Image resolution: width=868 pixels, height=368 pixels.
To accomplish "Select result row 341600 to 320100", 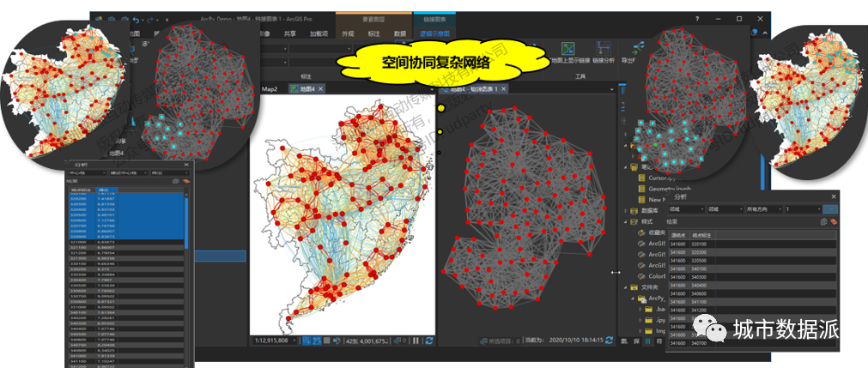I will click(x=753, y=244).
